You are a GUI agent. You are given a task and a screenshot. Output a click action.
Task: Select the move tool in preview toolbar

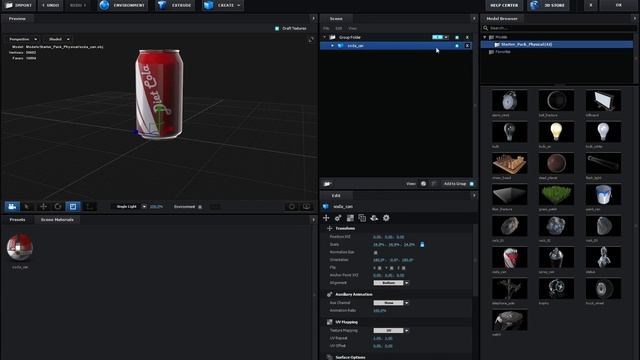pos(43,207)
